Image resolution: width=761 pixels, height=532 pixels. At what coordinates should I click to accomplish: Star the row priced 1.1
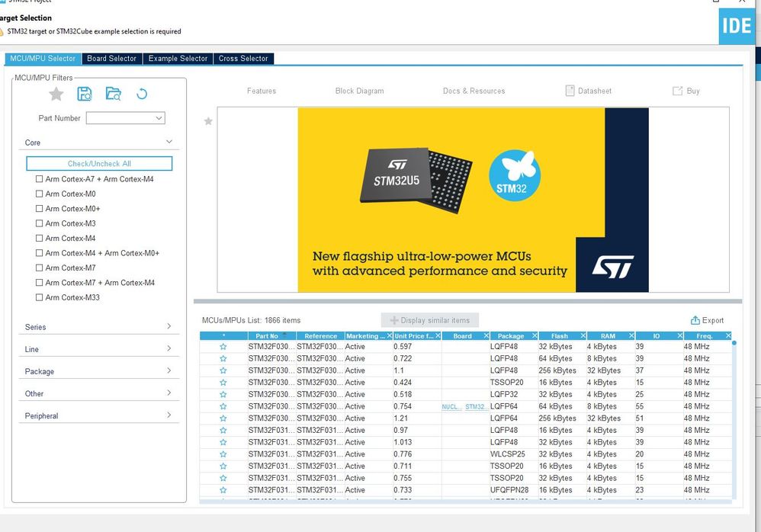click(223, 370)
